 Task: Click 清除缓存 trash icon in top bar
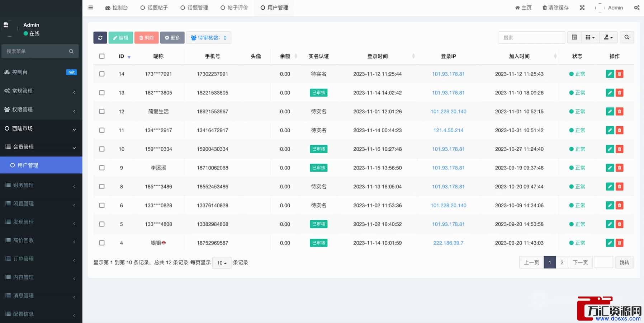click(x=555, y=8)
